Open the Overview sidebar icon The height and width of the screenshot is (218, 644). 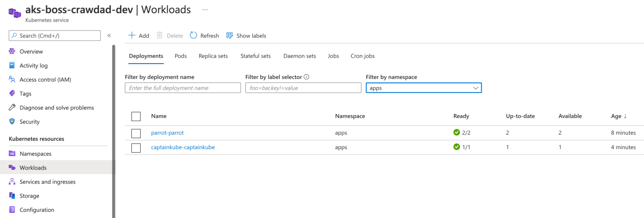[12, 51]
